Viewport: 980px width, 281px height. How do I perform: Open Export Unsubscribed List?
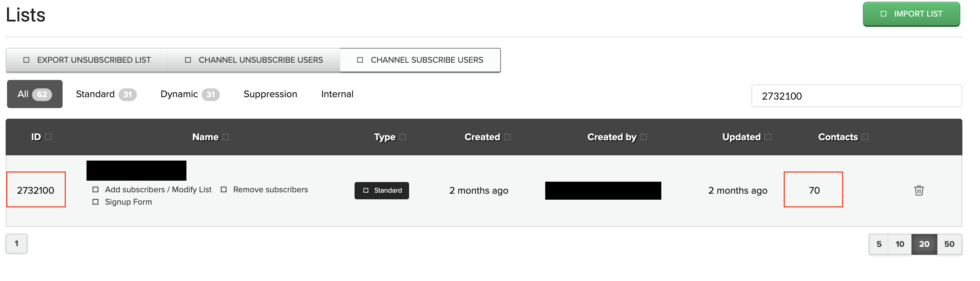(x=87, y=60)
